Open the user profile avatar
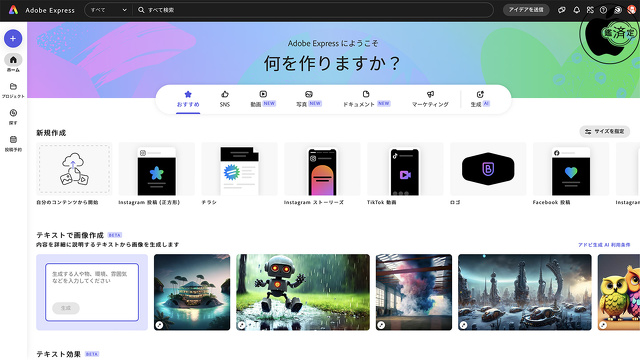The image size is (640, 360). tap(631, 10)
